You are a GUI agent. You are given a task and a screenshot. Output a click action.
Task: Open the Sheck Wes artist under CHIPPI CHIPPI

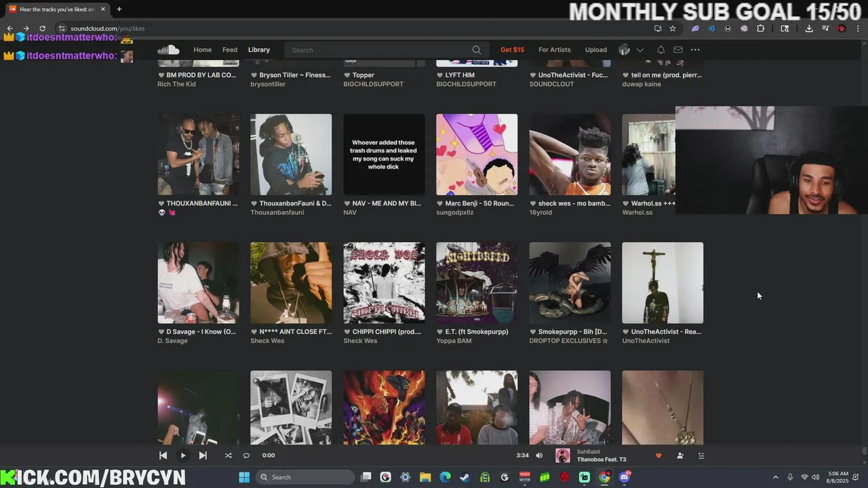coord(361,341)
